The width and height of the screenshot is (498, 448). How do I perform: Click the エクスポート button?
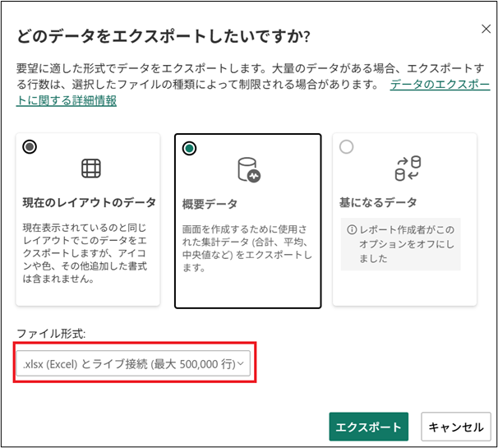pyautogui.click(x=368, y=427)
